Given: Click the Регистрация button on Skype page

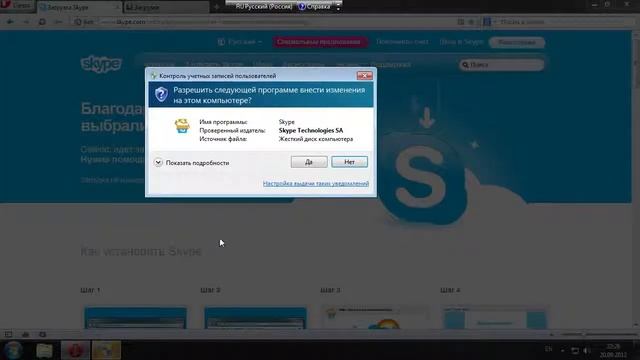Looking at the screenshot, I should coord(517,42).
